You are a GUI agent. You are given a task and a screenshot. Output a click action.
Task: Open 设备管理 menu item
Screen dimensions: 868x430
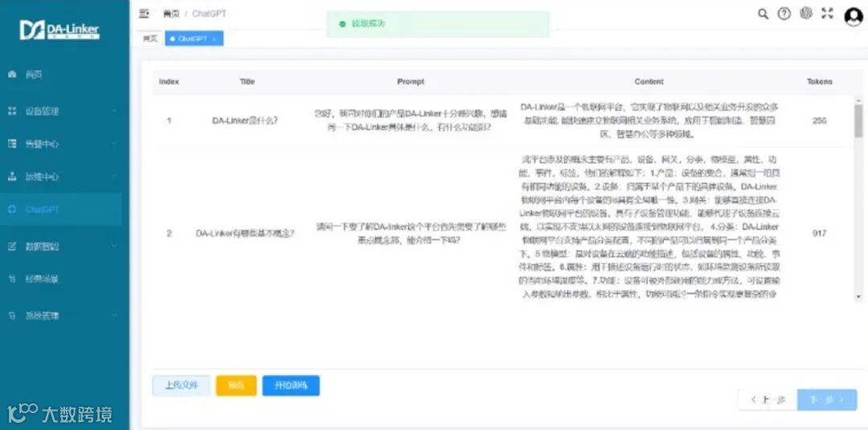point(61,111)
